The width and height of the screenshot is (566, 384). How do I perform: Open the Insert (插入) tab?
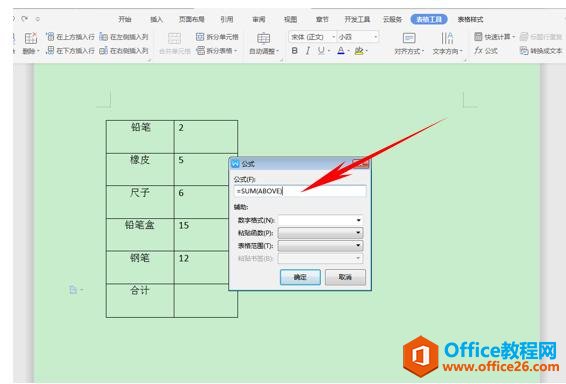[x=156, y=19]
